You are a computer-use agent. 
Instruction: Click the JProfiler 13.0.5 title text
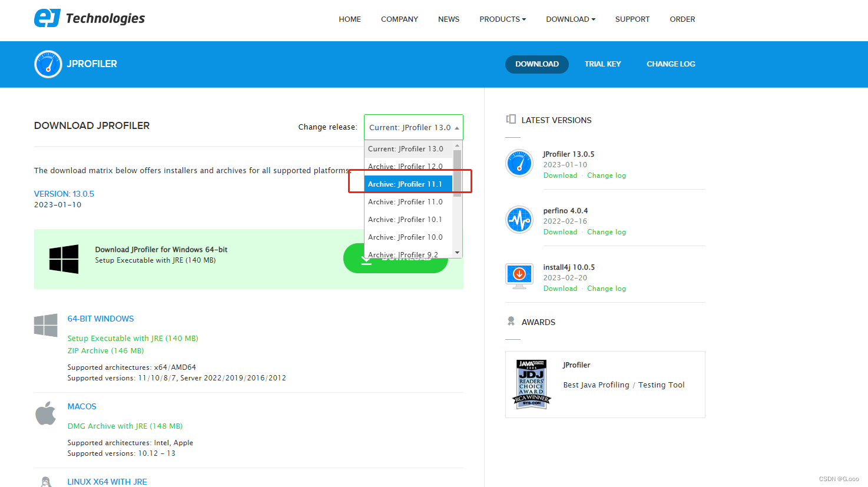(x=569, y=154)
